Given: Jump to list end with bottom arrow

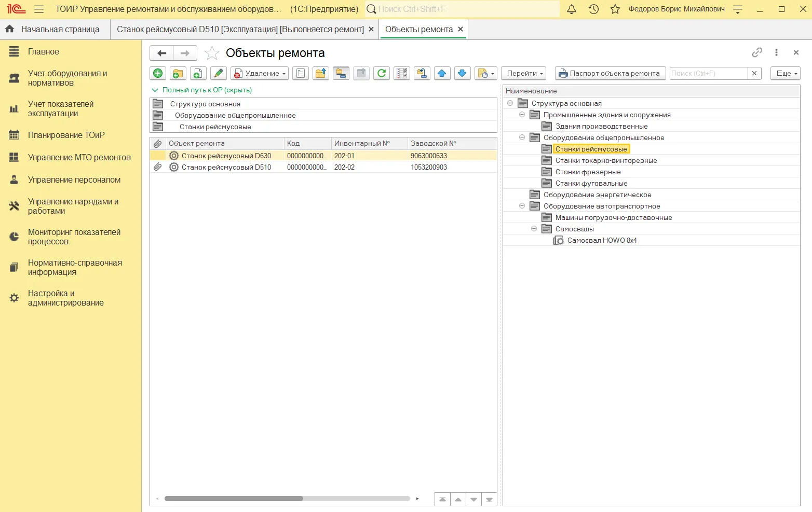Looking at the screenshot, I should coord(489,499).
